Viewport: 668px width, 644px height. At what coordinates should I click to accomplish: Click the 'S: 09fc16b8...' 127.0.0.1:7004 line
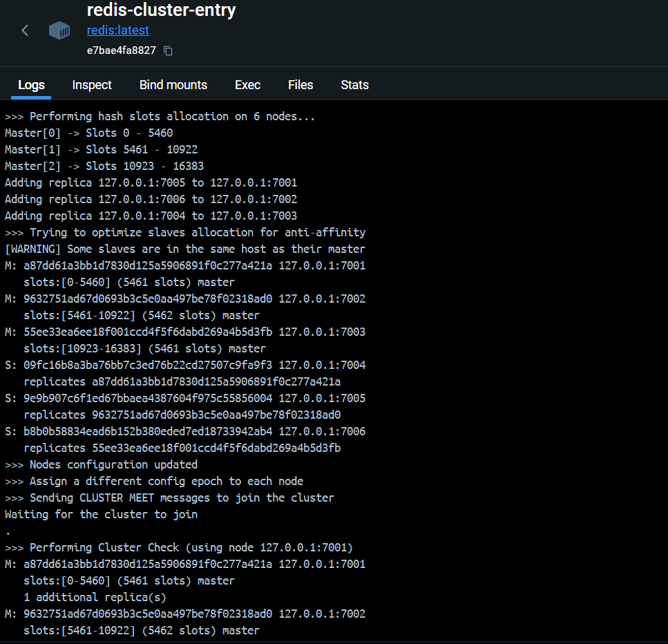tap(185, 366)
